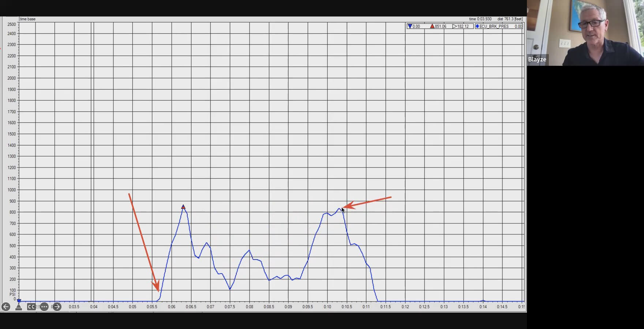
Task: Click the blue minimum value triangle in legend
Action: 410,26
